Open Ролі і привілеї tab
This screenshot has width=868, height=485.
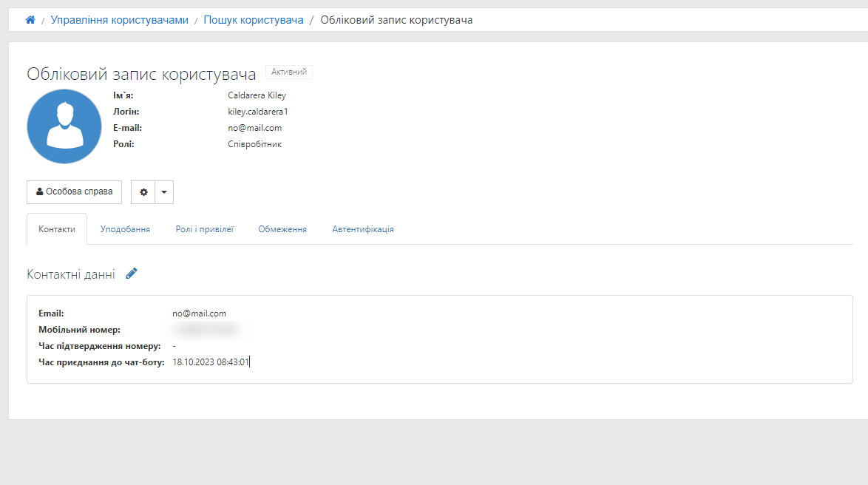tap(205, 229)
